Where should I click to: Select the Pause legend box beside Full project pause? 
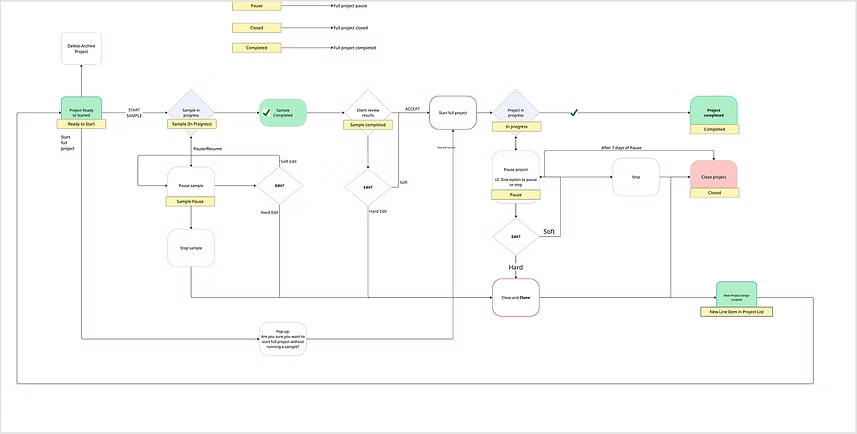pos(257,6)
